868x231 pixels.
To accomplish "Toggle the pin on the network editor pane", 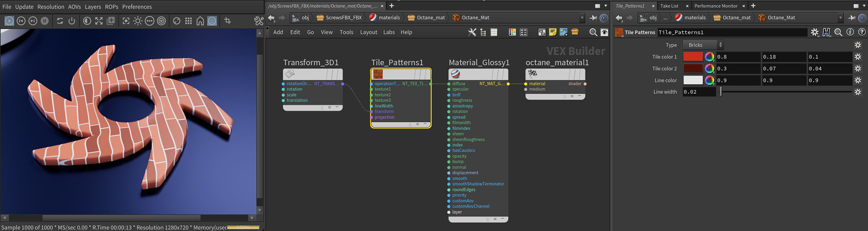I will 593,18.
